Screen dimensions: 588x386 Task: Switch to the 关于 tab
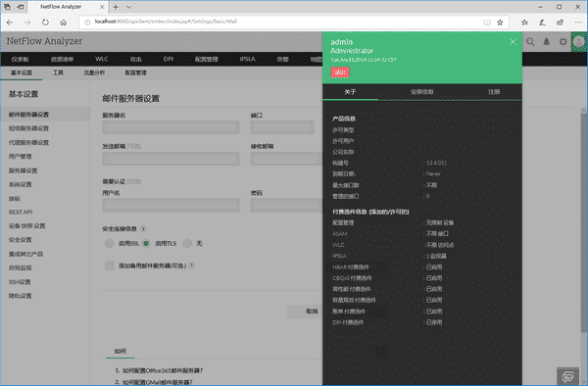(350, 92)
